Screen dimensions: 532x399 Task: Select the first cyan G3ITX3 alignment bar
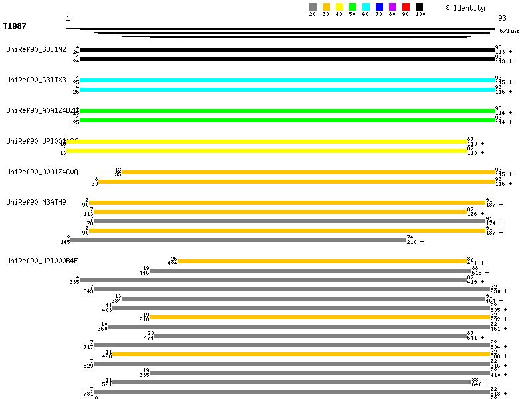pyautogui.click(x=287, y=80)
